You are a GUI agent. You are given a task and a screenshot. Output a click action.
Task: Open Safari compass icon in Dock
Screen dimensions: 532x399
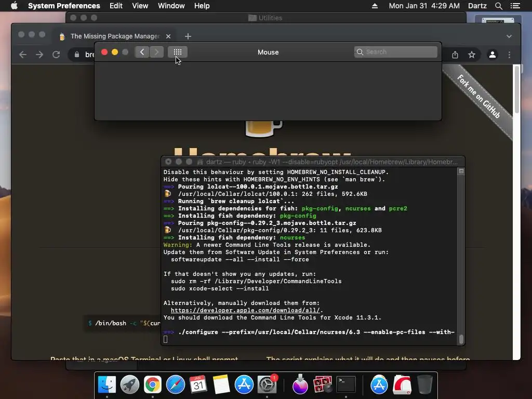click(176, 384)
